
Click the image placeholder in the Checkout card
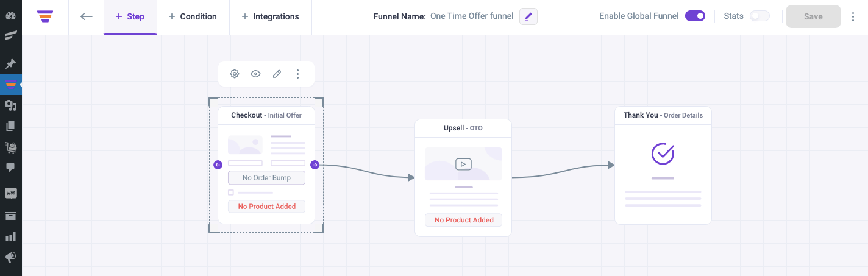coord(245,145)
